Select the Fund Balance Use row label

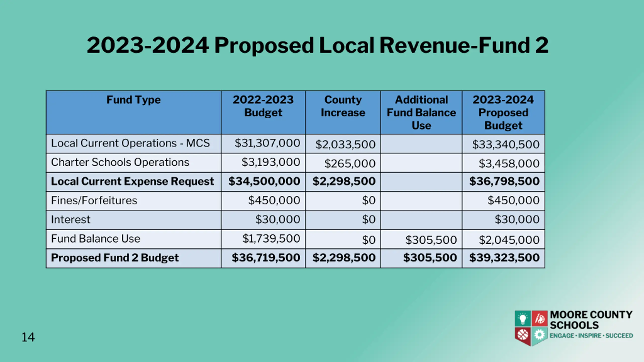click(x=96, y=239)
